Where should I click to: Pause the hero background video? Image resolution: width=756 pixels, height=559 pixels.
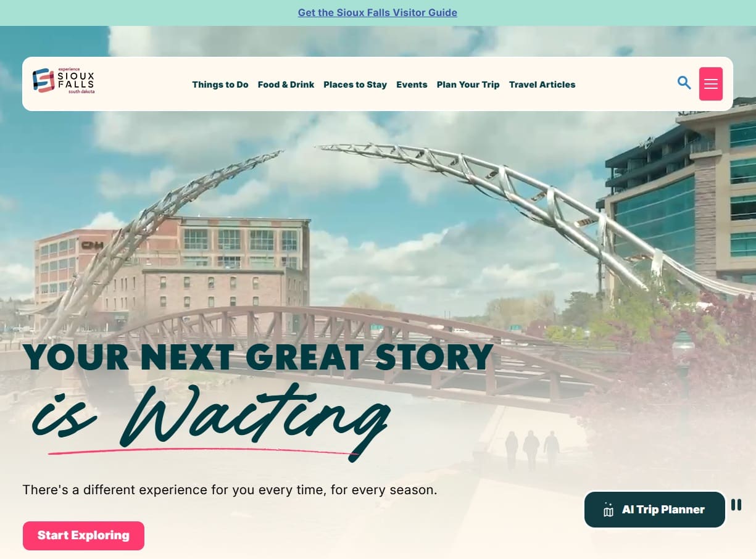pos(736,505)
